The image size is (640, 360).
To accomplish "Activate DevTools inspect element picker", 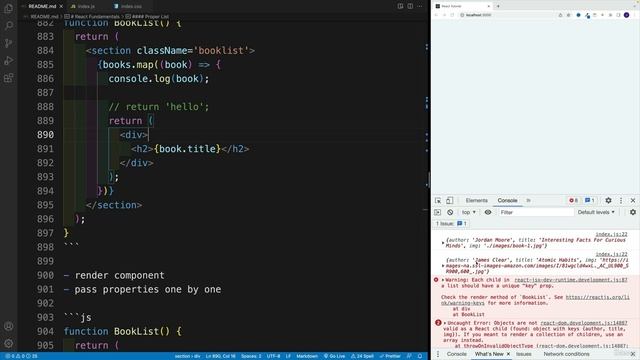I will pos(438,200).
